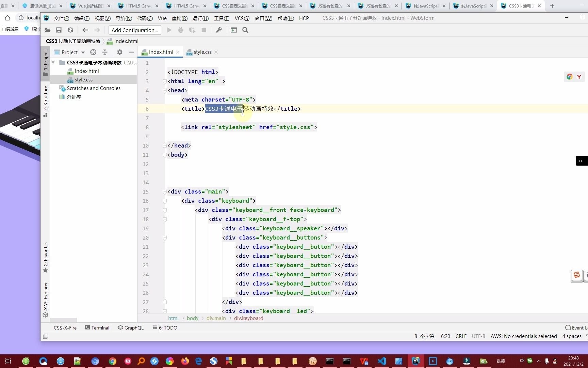Click body in the breadcrumb bar
Viewport: 588px width, 368px height.
tap(192, 318)
